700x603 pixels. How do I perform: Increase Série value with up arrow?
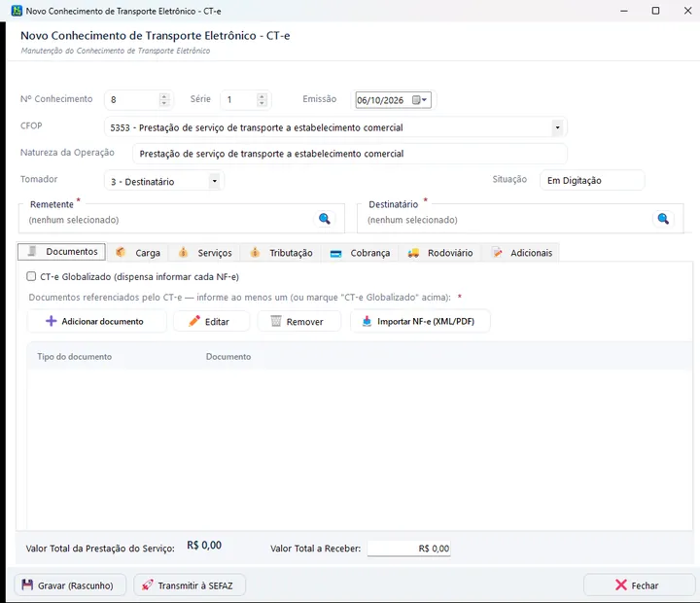click(x=262, y=96)
